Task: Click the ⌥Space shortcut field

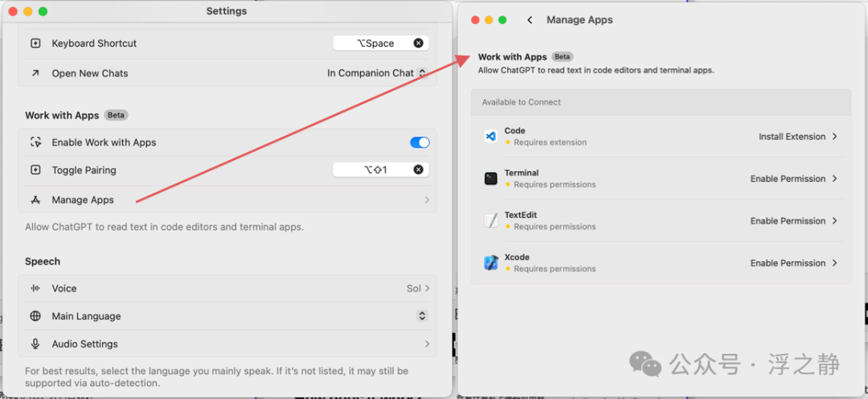Action: point(381,43)
